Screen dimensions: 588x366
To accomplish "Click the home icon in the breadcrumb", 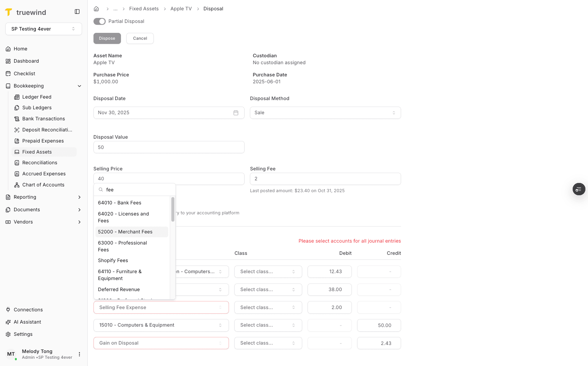I will coord(96,8).
